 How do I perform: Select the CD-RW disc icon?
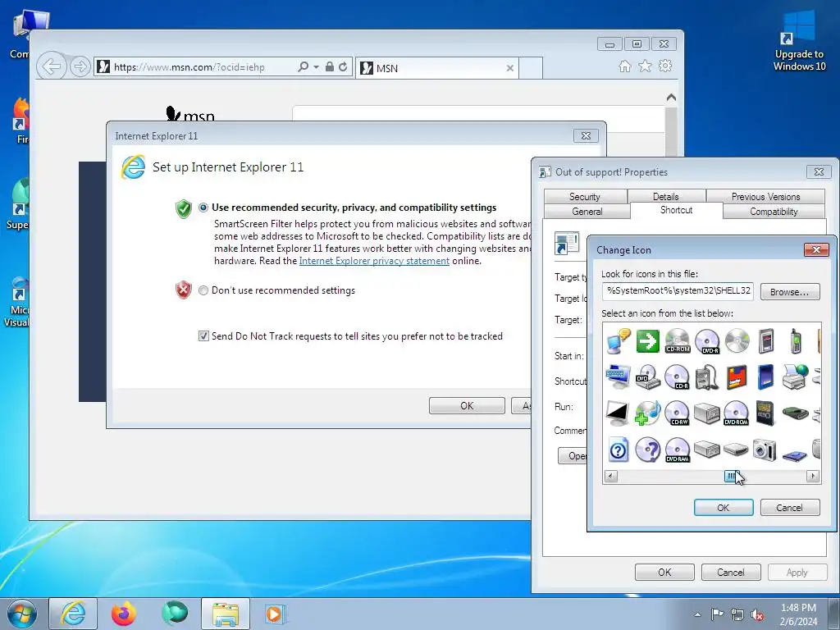pos(677,413)
